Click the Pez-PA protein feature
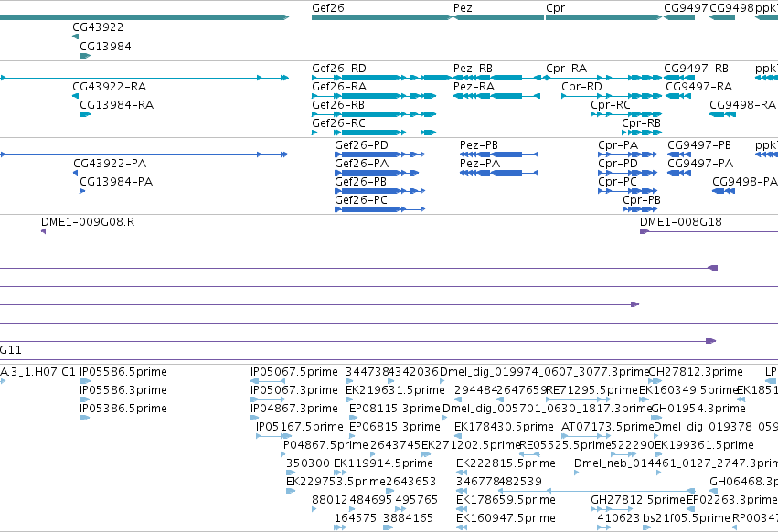The height and width of the screenshot is (532, 778). [499, 173]
